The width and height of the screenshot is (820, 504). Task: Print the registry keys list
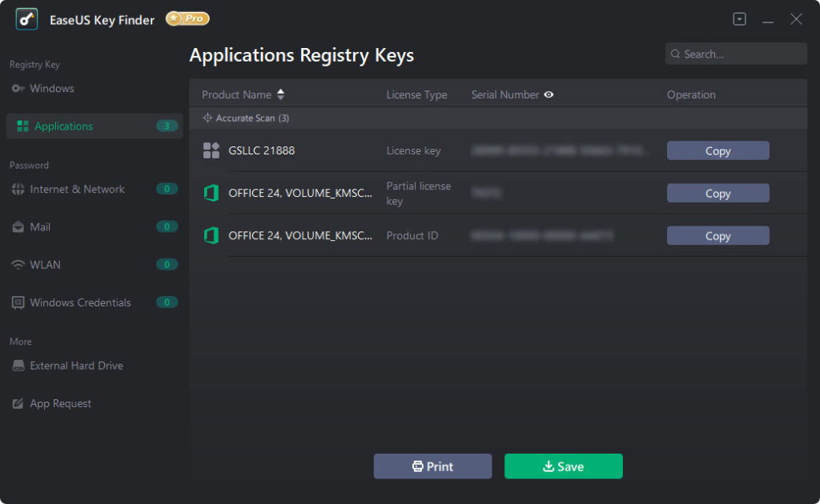(x=432, y=466)
